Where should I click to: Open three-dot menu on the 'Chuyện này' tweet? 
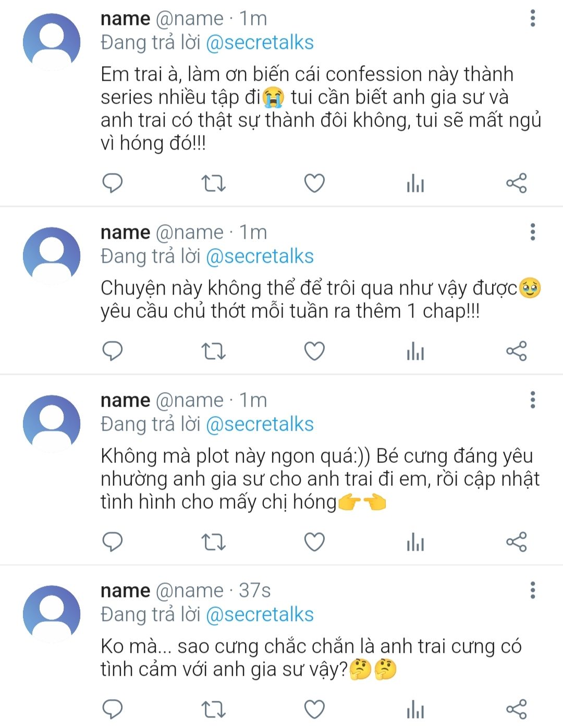coord(532,232)
